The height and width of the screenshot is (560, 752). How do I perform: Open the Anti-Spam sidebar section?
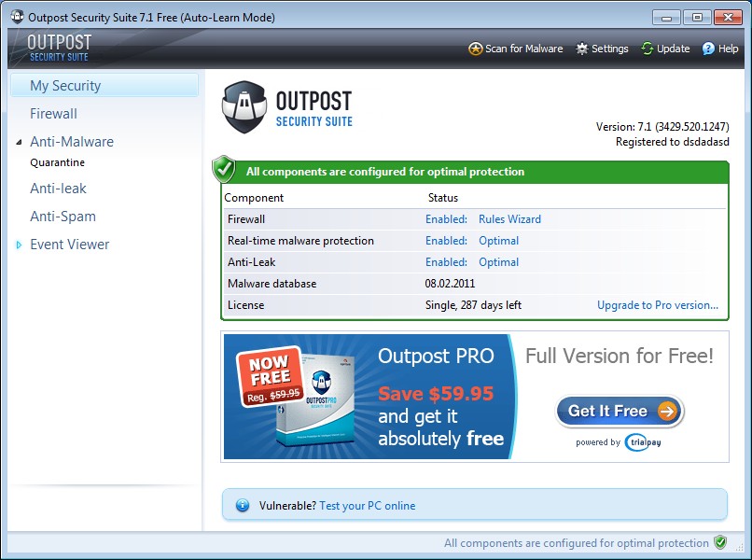point(63,217)
